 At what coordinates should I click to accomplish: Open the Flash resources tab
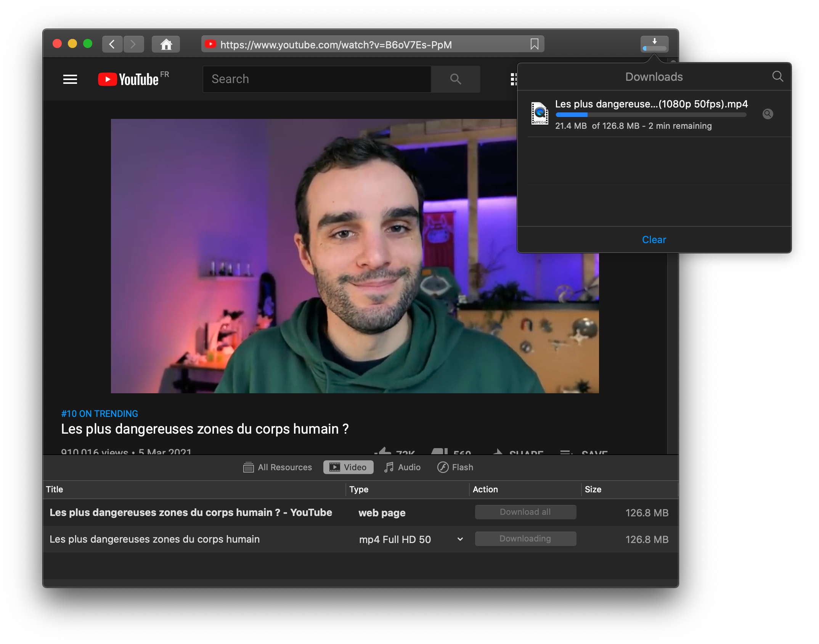[x=455, y=467]
